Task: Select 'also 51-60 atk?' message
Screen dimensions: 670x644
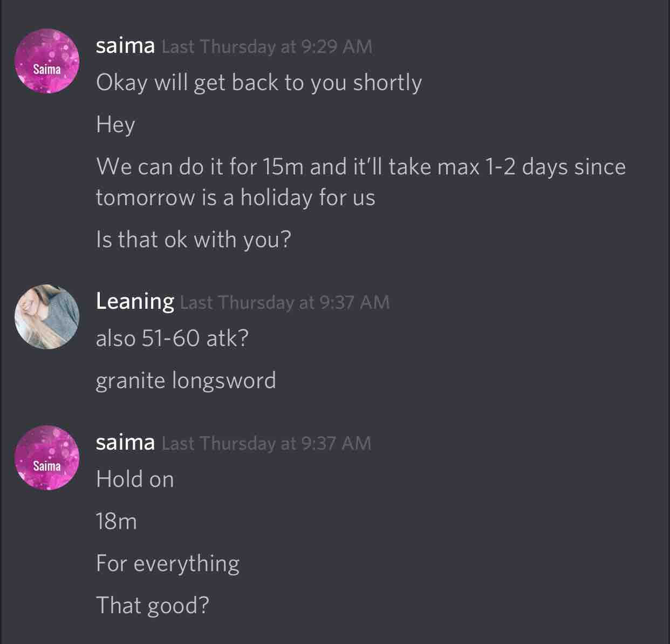Action: (172, 338)
